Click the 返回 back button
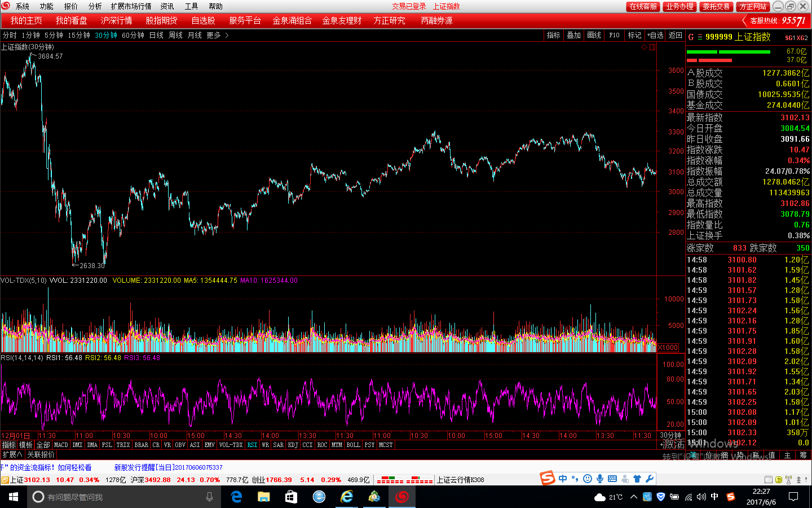 tap(676, 35)
